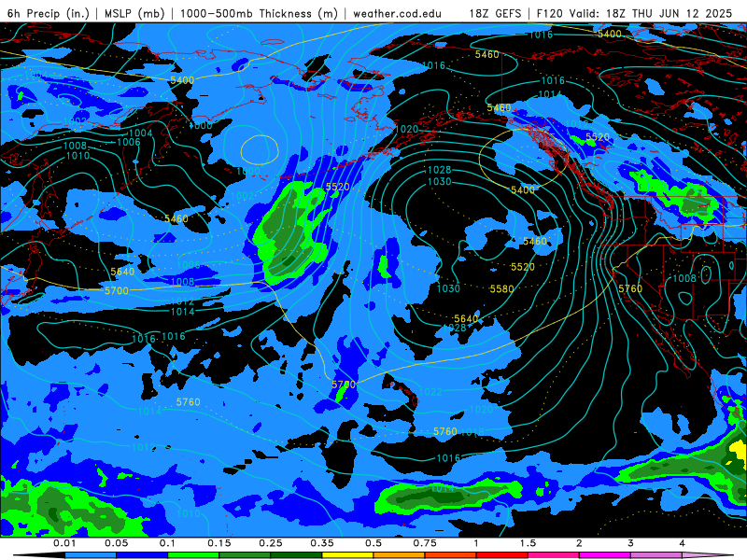
Task: Click the '1022' pressure contour label
Action: click(430, 391)
